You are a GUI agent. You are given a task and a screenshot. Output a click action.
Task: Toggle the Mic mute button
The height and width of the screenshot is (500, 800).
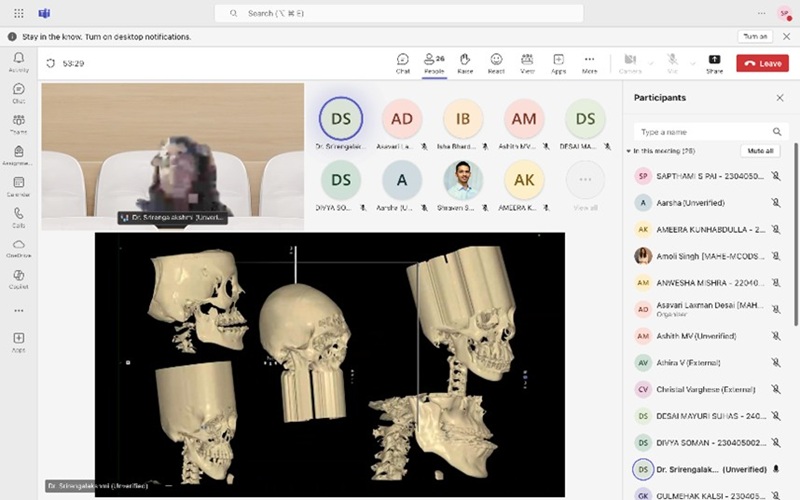click(673, 62)
